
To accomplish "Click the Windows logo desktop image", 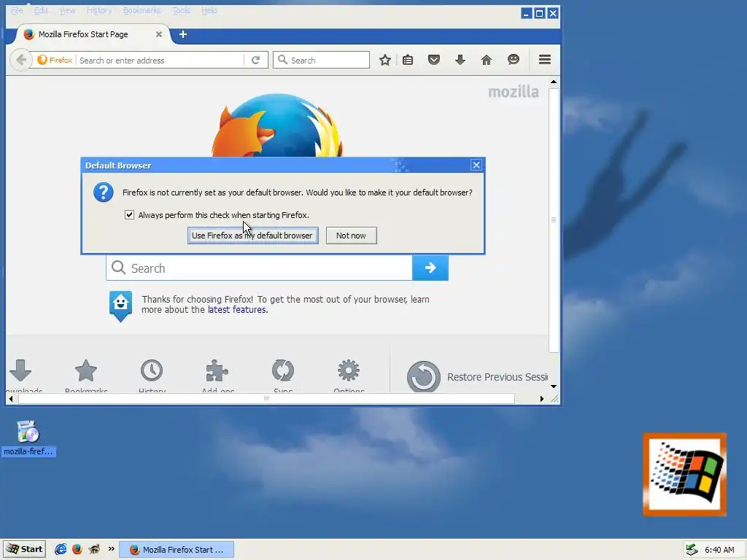I will click(684, 474).
